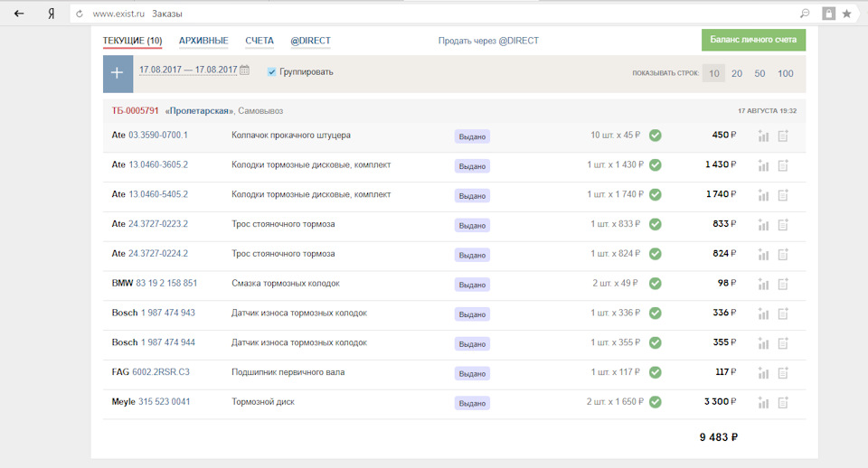Open price chart icon for Ate 24.3727-0223.2

tap(763, 225)
